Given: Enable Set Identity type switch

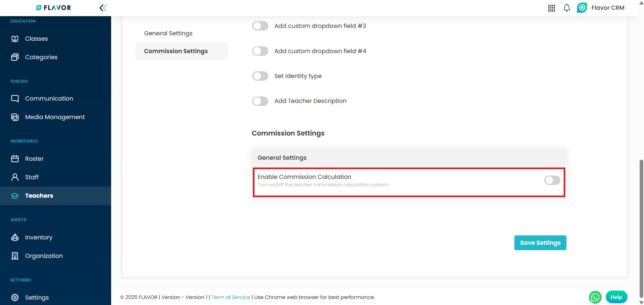Looking at the screenshot, I should [260, 76].
